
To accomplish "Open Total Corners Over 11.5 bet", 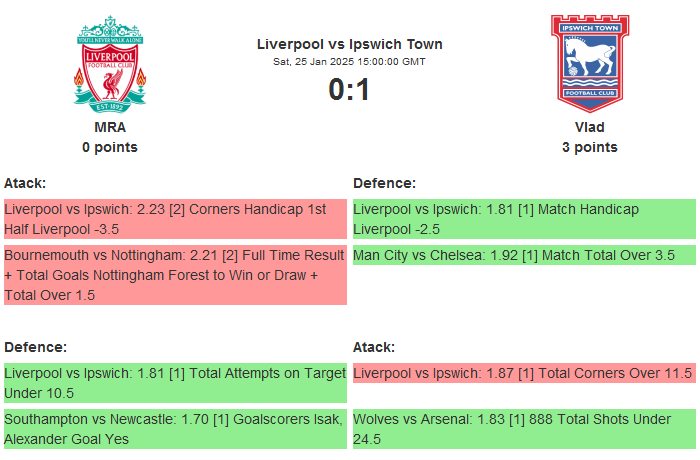I will point(523,373).
